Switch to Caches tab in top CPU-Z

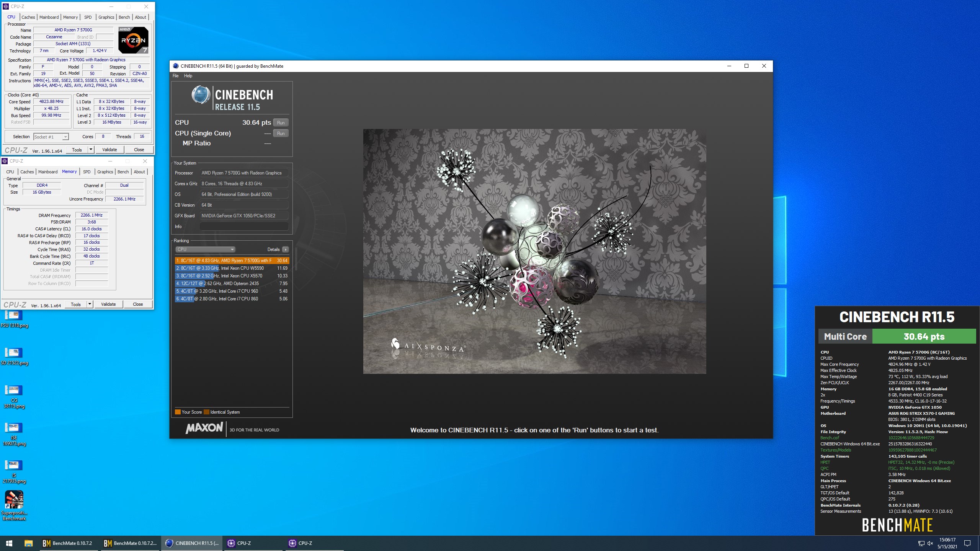(x=28, y=17)
